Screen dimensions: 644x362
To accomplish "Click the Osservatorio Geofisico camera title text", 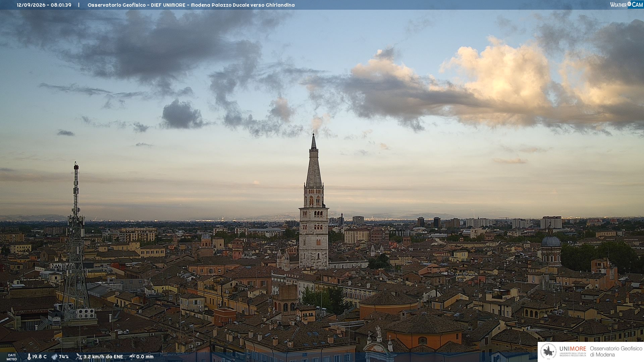I will (191, 5).
